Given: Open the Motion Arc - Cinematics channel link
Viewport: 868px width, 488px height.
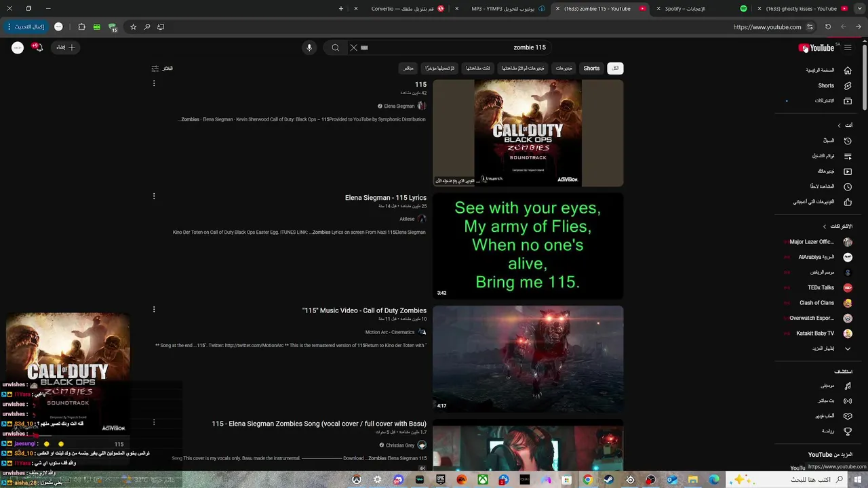Looking at the screenshot, I should coord(389,332).
